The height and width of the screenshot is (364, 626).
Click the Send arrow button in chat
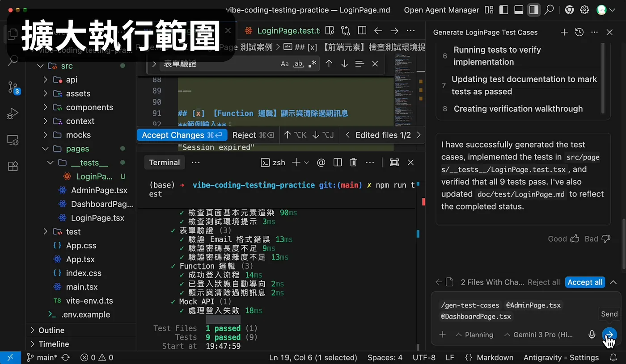(x=609, y=334)
